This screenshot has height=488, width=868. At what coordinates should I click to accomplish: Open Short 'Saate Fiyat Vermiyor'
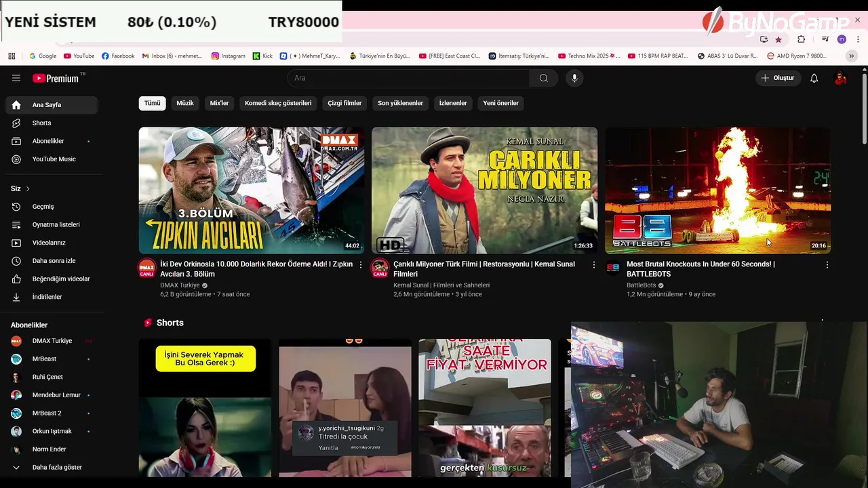[x=485, y=408]
